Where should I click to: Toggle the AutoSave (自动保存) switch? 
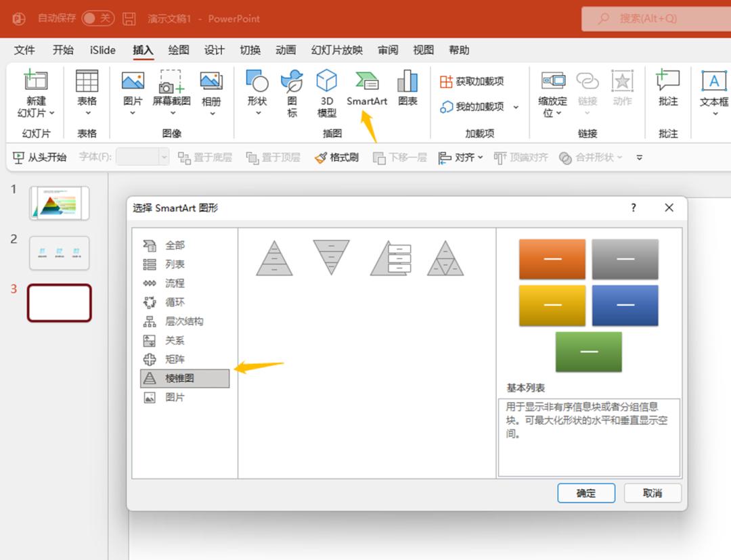[98, 18]
